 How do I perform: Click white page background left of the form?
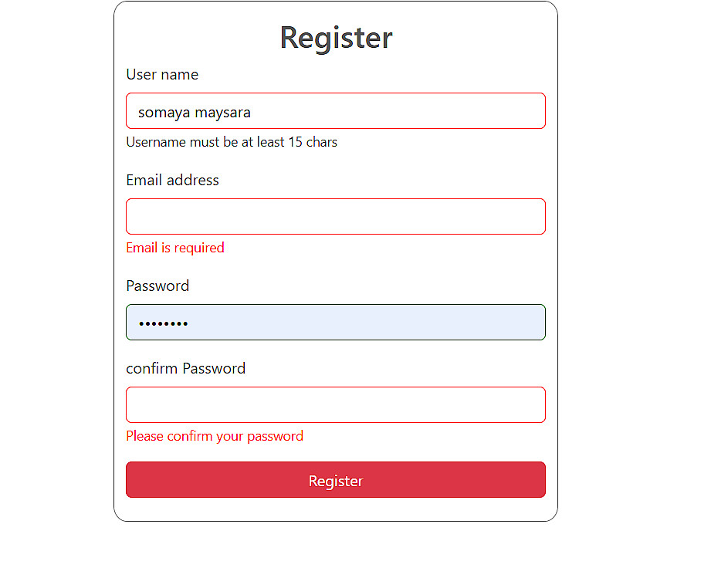(56, 279)
